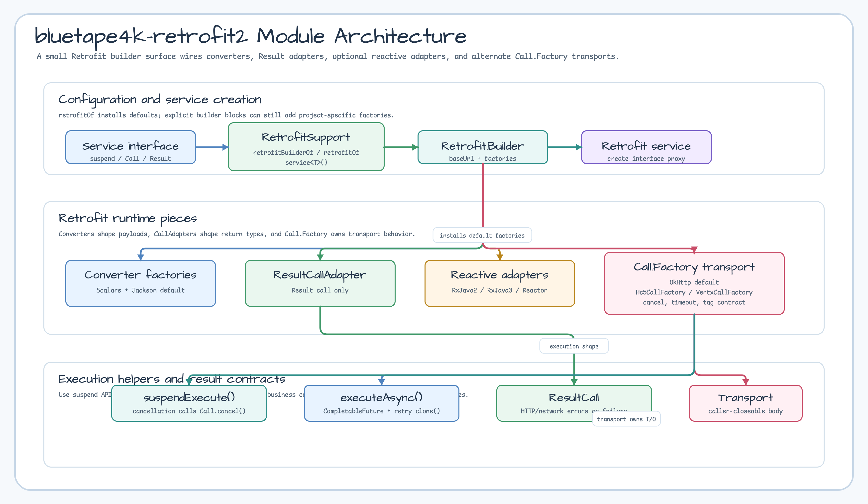Click the red arrowhead above Call.Factory transport
Image resolution: width=868 pixels, height=504 pixels.
tap(694, 250)
